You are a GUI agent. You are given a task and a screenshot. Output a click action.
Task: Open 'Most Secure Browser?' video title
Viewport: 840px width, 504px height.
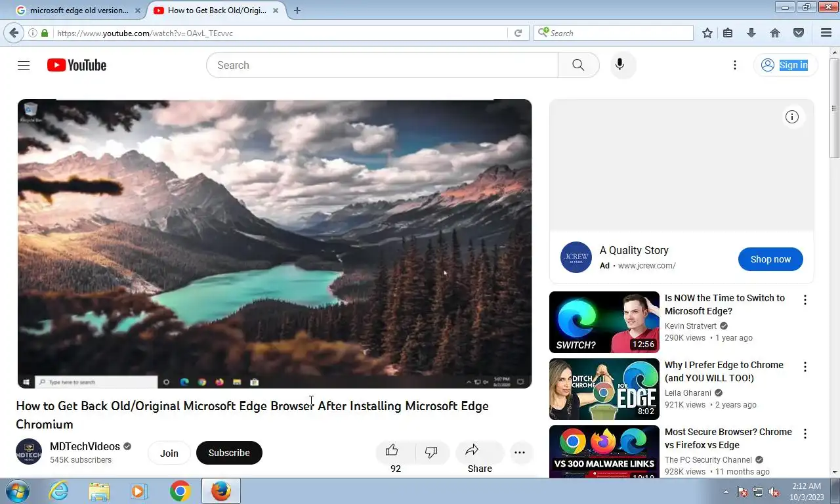point(728,438)
